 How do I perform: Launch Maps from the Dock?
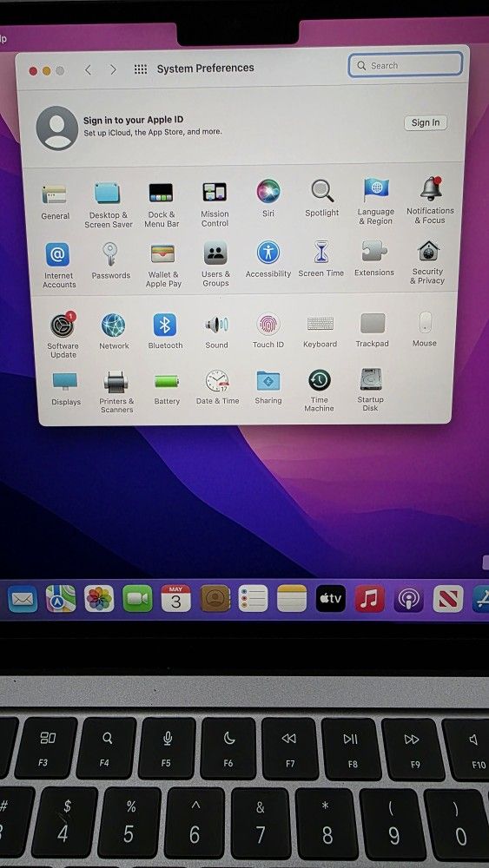pos(61,599)
